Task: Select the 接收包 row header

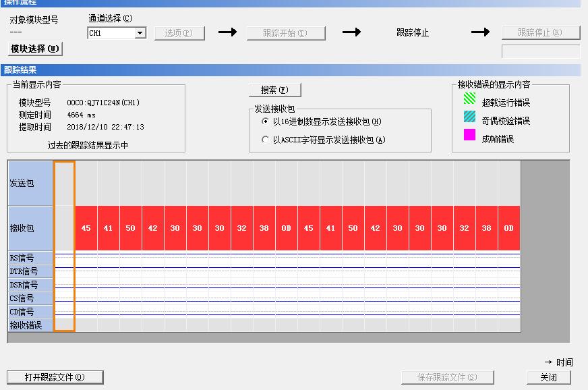Action: coord(30,228)
